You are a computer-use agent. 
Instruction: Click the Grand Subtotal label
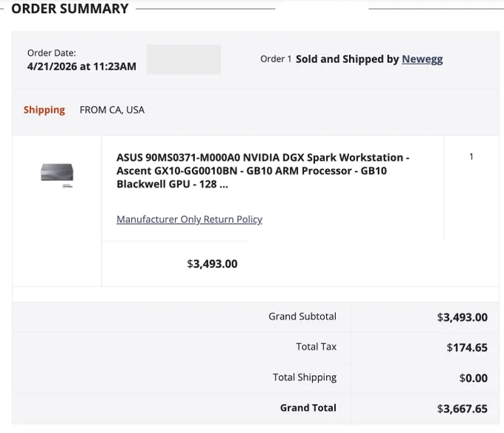pyautogui.click(x=302, y=317)
